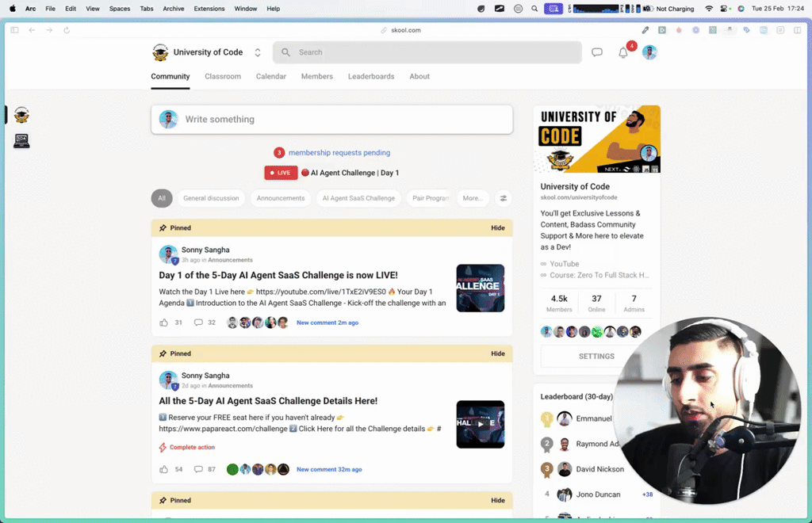
Task: Filter by Announcements category
Action: click(x=281, y=198)
